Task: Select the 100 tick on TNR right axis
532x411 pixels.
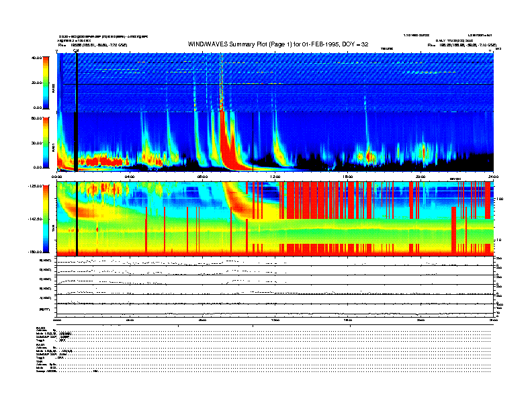Action: click(x=500, y=199)
